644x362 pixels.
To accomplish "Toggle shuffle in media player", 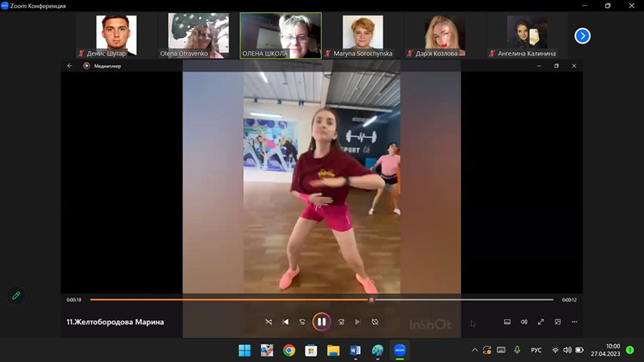I will click(x=268, y=322).
